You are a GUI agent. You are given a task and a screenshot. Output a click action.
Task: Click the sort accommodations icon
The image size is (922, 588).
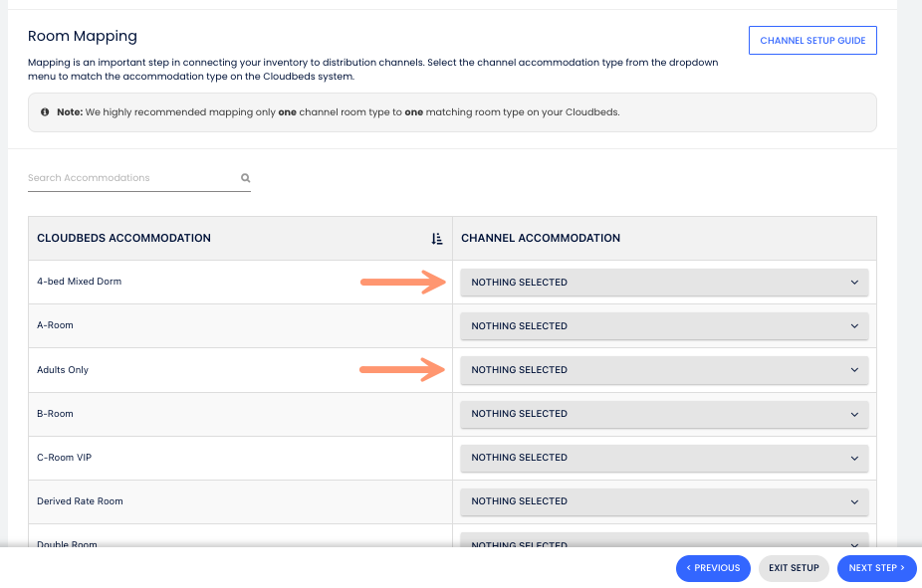[x=436, y=239]
